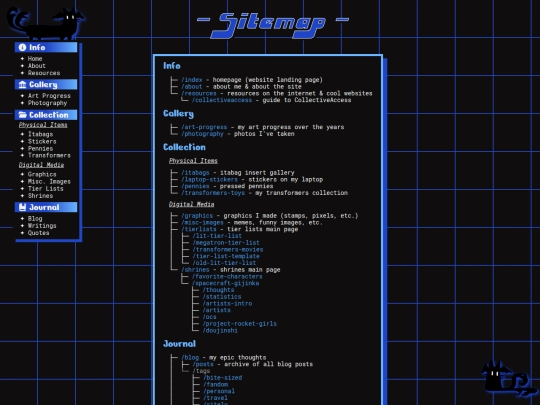Screen dimensions: 540x405
Task: Open the /lit-tier-list link
Action: tap(217, 236)
